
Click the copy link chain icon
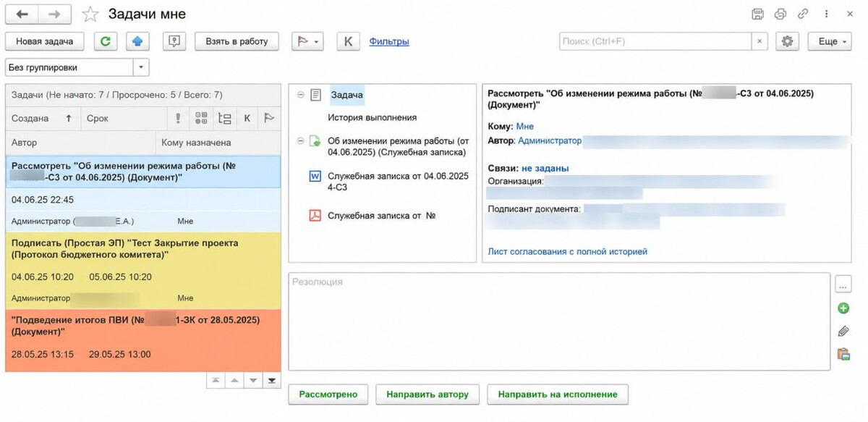[803, 14]
